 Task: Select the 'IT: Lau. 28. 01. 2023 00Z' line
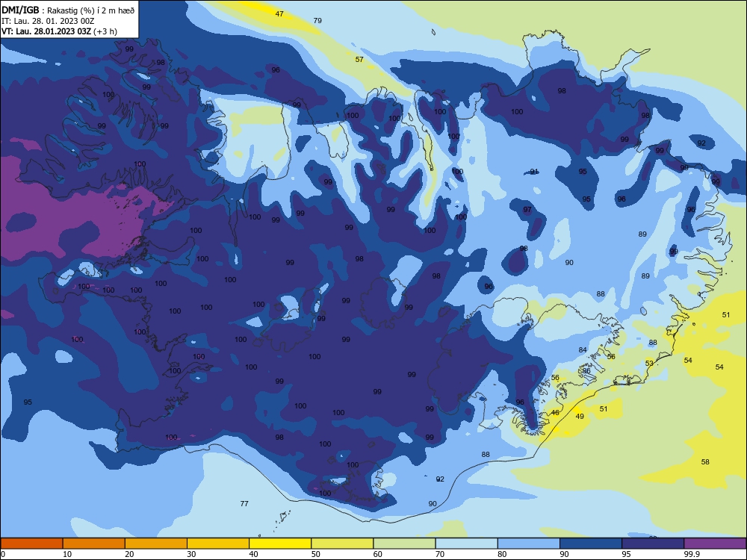tap(48, 21)
